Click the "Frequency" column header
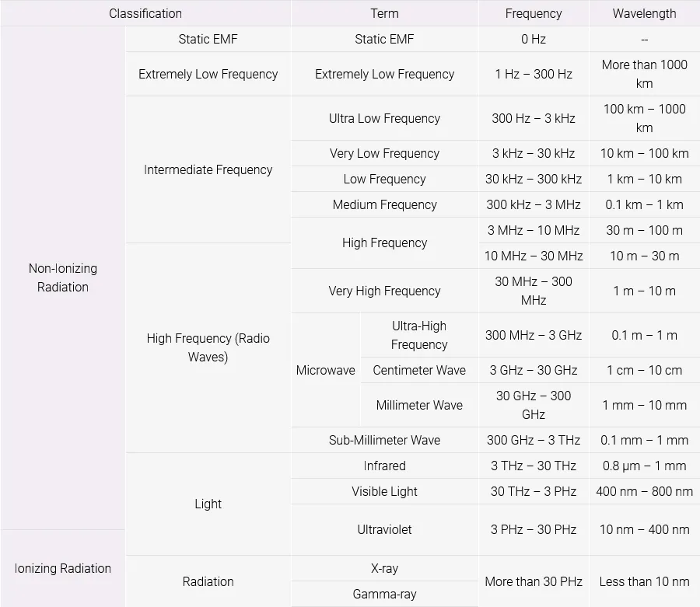The width and height of the screenshot is (700, 607). (x=534, y=13)
